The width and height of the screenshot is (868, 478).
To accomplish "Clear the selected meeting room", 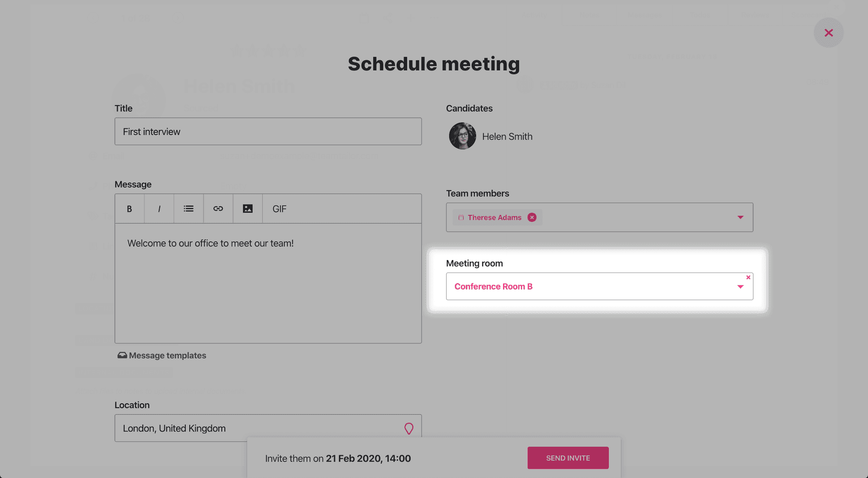I will tap(748, 277).
